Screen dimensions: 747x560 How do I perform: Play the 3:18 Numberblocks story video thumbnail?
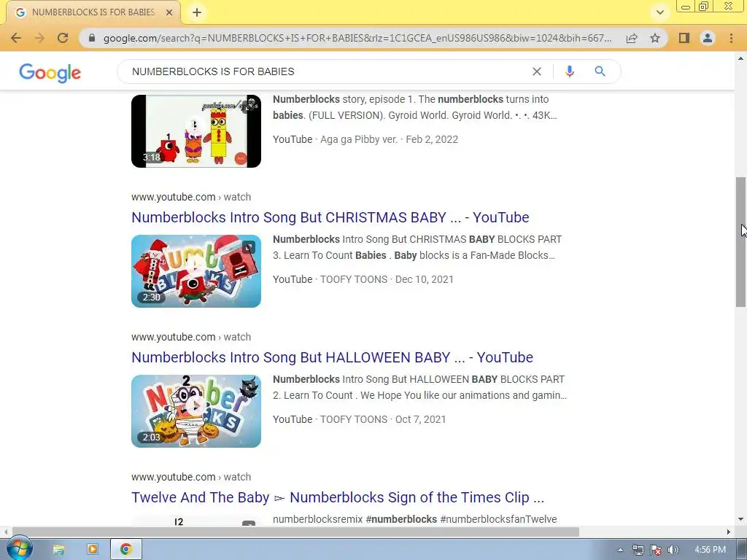tap(196, 131)
